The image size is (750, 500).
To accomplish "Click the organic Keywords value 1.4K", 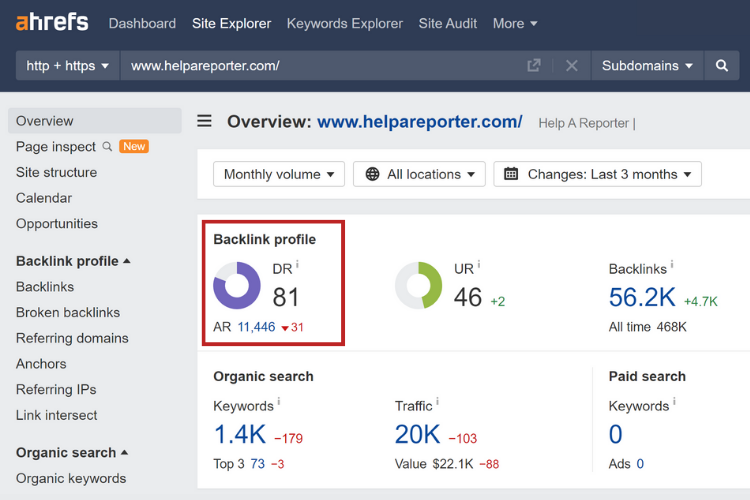I will [x=240, y=434].
